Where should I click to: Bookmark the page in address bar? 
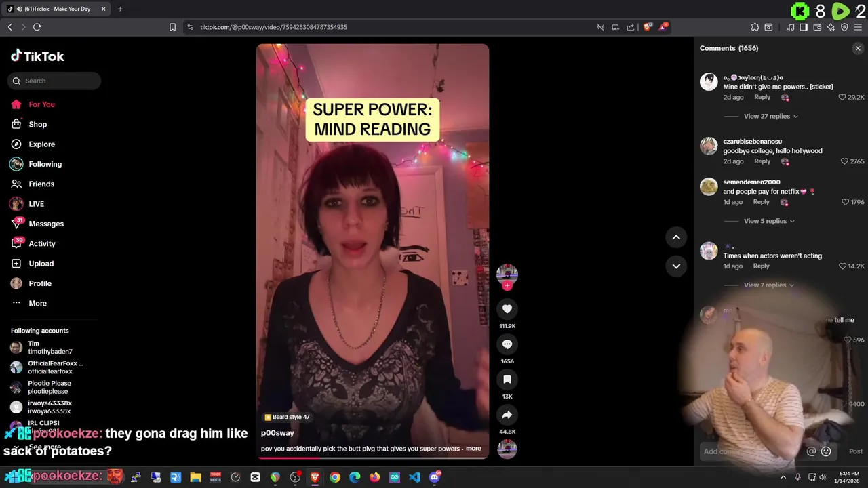tap(172, 27)
